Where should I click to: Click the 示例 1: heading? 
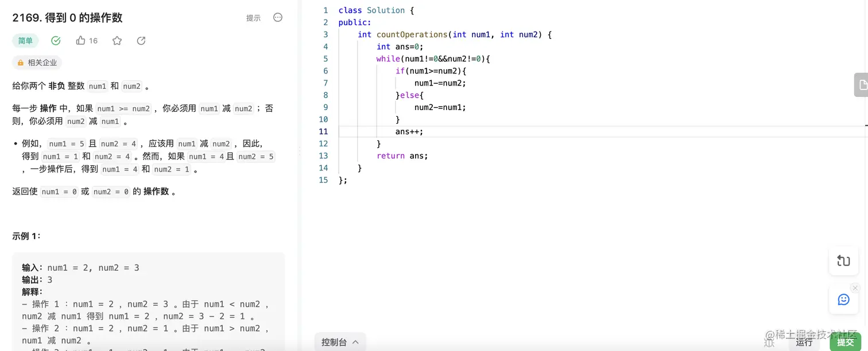point(26,236)
